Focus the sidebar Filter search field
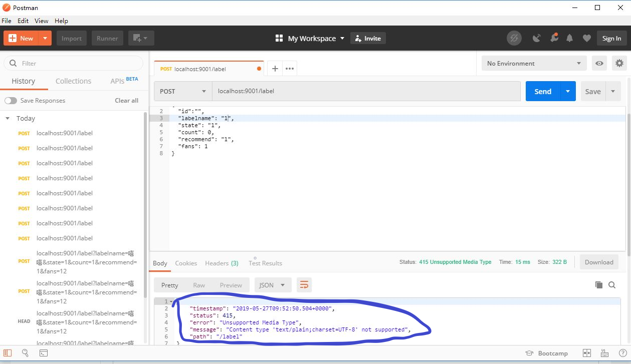The image size is (631, 364). (73, 63)
